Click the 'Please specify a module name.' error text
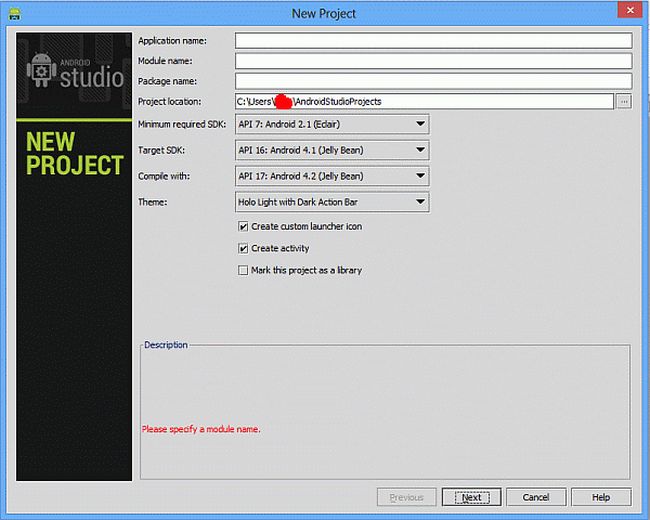This screenshot has width=650, height=520. (201, 429)
